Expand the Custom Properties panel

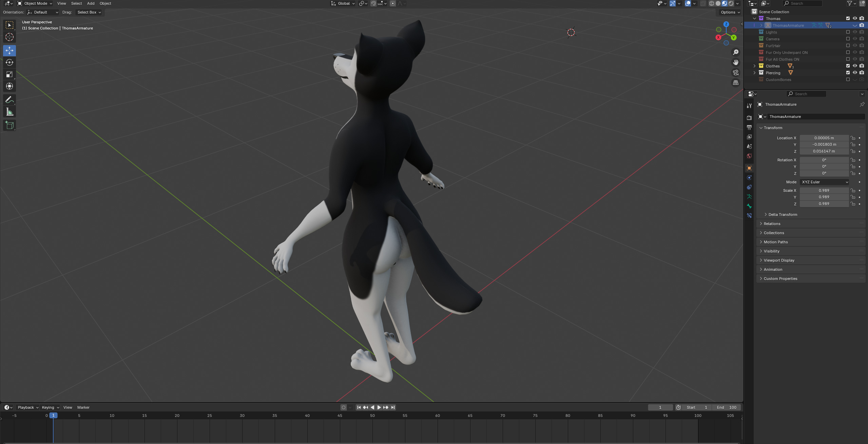click(811, 279)
